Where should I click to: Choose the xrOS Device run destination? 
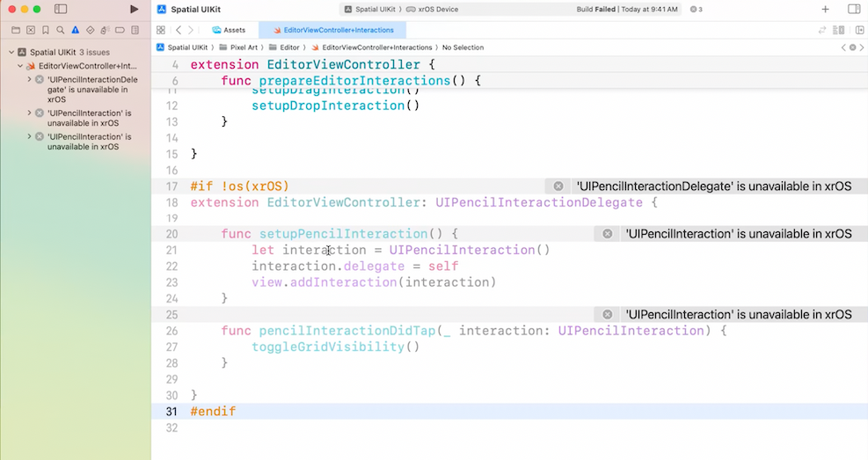click(433, 9)
